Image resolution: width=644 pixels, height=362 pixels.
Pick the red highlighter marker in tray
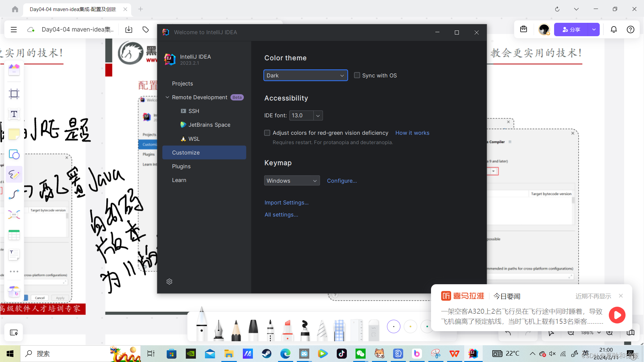(287, 330)
